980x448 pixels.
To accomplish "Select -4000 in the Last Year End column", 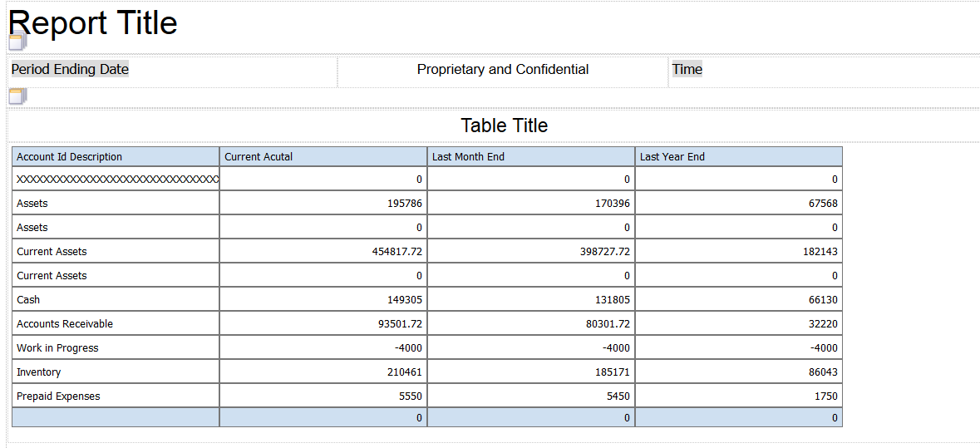I will click(824, 348).
